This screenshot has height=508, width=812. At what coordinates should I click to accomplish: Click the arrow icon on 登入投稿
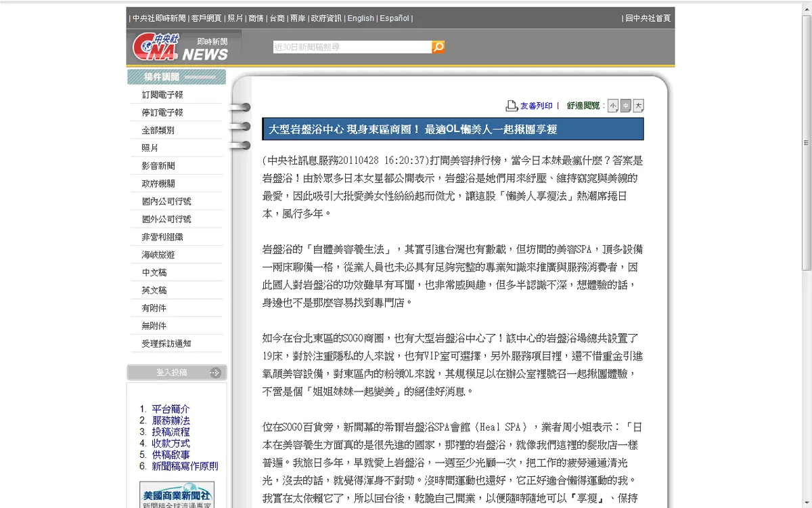pos(215,373)
